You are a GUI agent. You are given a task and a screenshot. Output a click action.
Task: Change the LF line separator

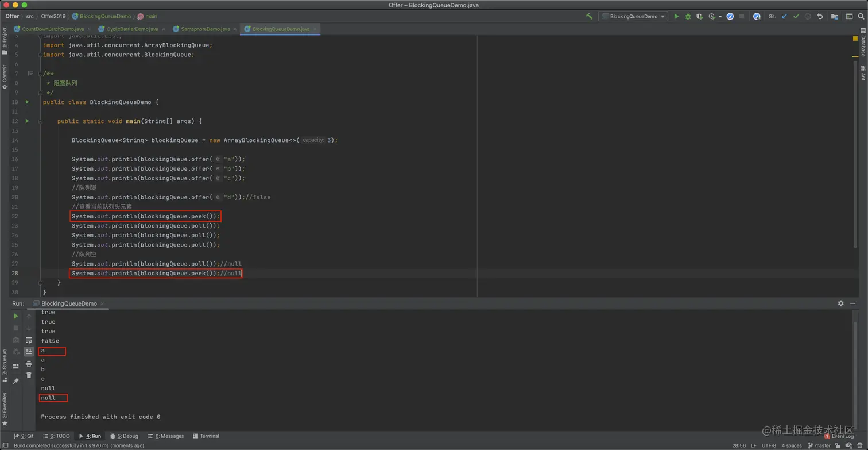753,445
